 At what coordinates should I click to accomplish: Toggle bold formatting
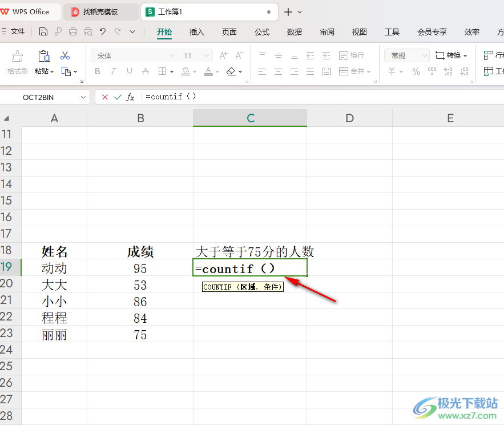point(98,71)
